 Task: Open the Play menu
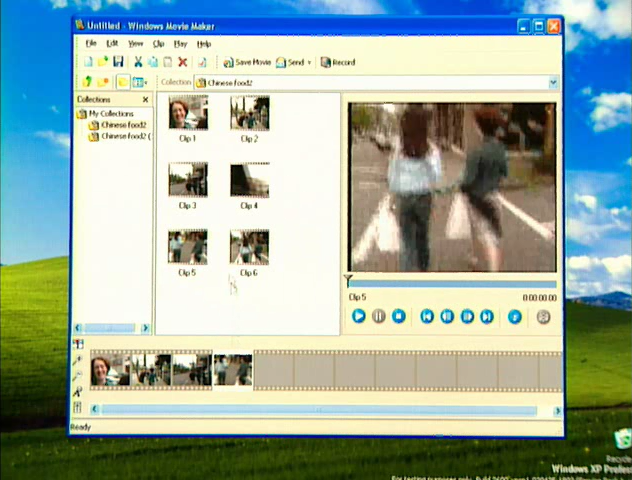click(x=180, y=44)
